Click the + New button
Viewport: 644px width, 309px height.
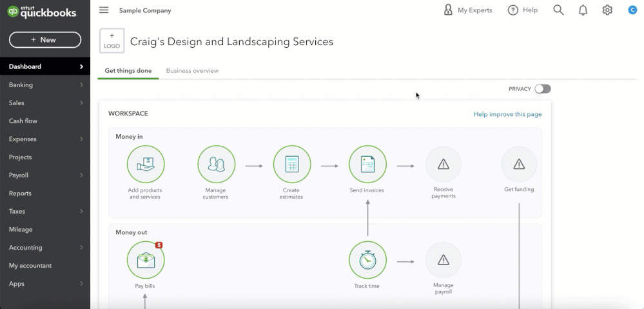[x=45, y=40]
